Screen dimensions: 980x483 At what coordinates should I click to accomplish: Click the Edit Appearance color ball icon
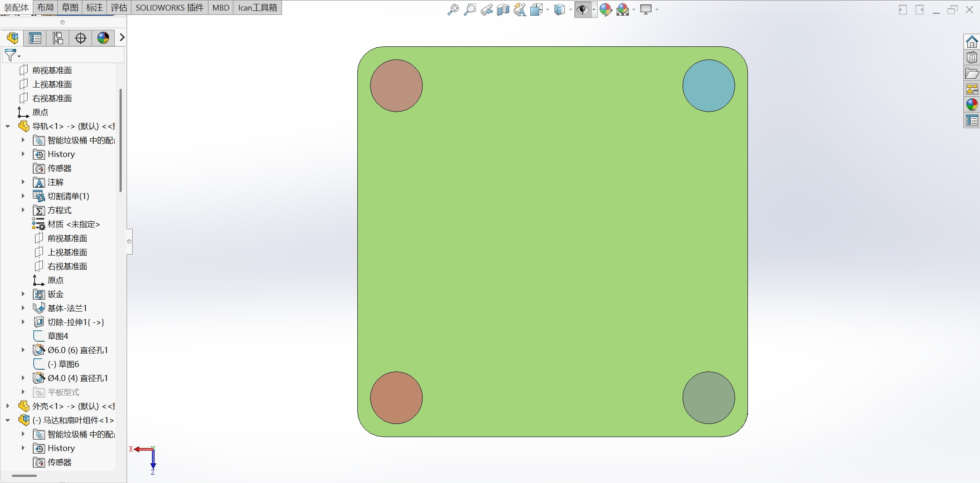[606, 10]
